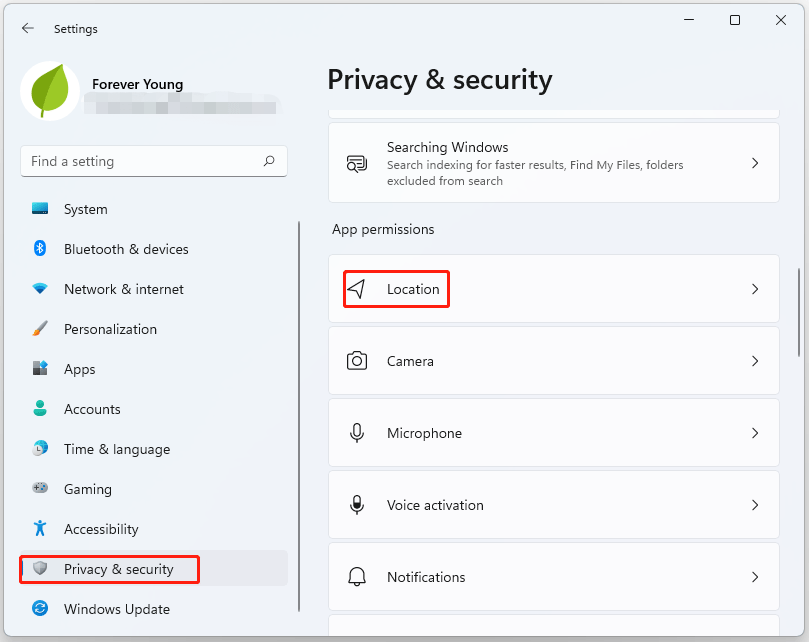
Task: Click the Time & language globe icon
Action: click(40, 448)
